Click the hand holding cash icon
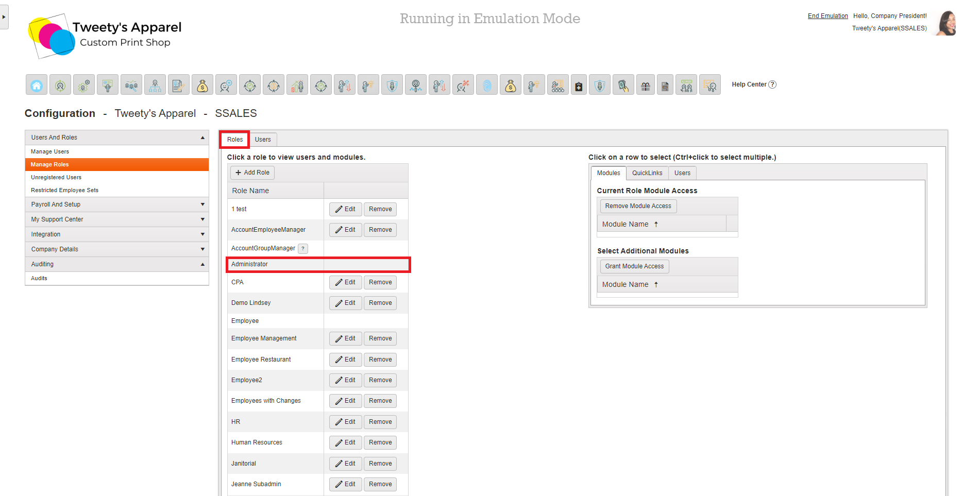 tap(623, 84)
